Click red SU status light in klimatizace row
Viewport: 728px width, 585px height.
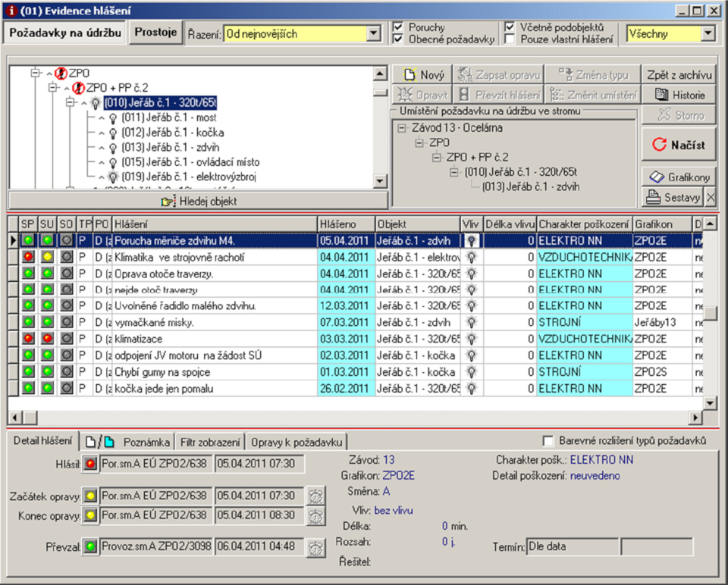click(x=47, y=338)
